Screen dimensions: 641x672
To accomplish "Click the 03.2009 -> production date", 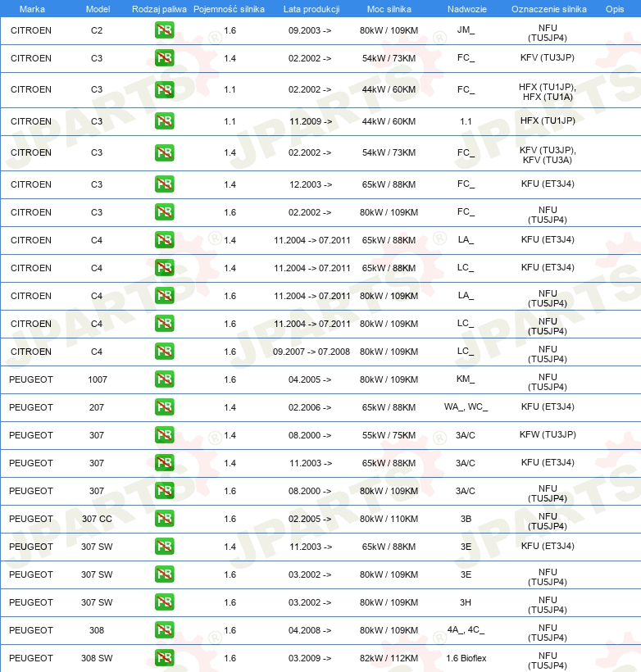I will [x=310, y=658].
